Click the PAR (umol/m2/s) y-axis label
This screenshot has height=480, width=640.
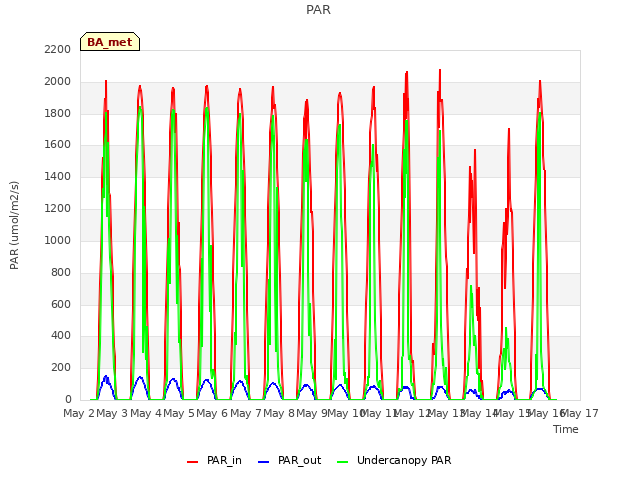[14, 225]
